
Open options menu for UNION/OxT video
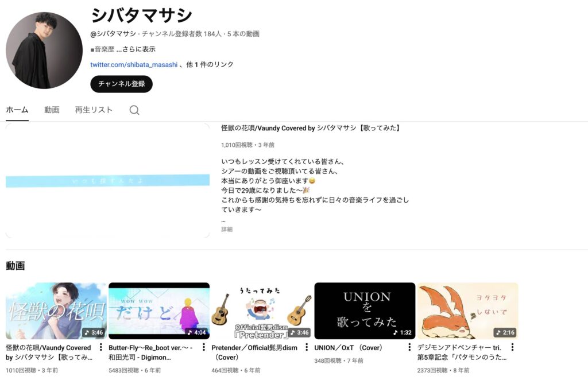tap(409, 347)
